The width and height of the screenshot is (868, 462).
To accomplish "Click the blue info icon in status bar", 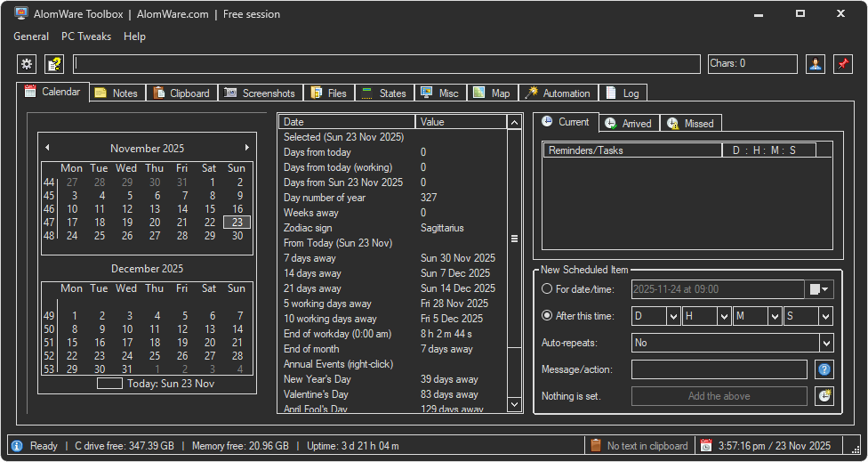I will [x=17, y=446].
